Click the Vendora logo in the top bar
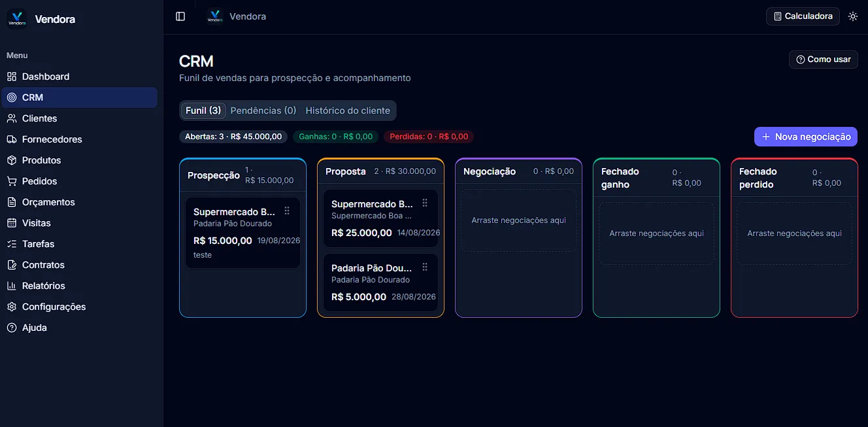Image resolution: width=868 pixels, height=427 pixels. pyautogui.click(x=214, y=16)
